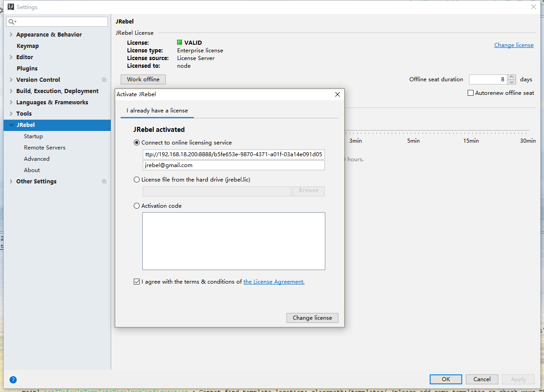Open the About page under JRebel

(x=32, y=170)
